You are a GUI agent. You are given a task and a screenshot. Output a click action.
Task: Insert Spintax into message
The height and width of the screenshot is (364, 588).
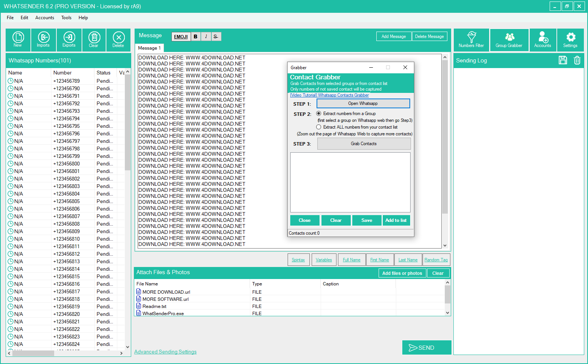[299, 260]
